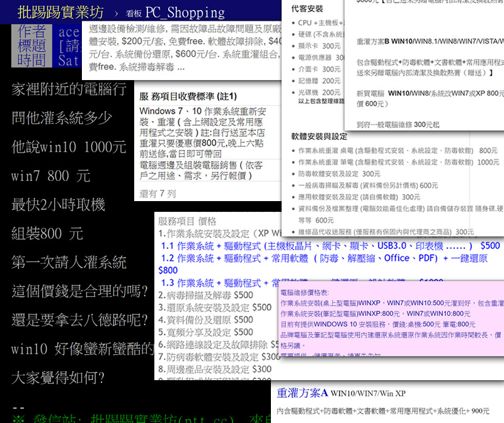Click the bullet "應用軟體安裝及設定" 300元

pyautogui.click(x=359, y=197)
